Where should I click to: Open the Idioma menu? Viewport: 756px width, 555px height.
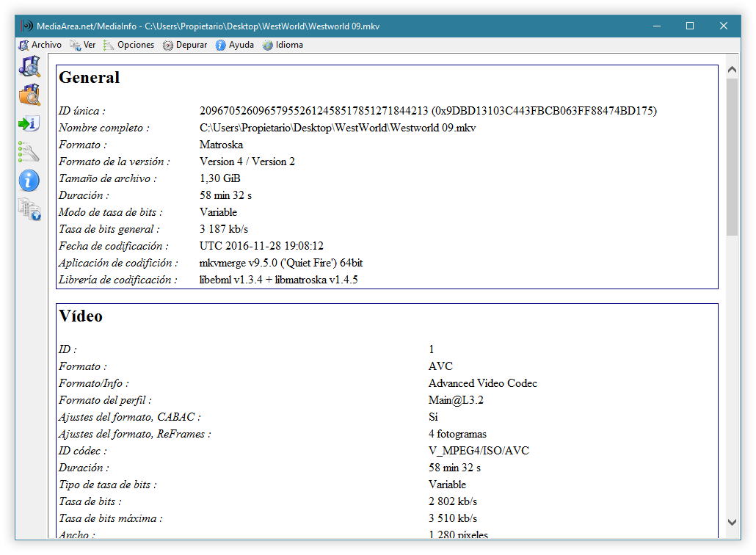[x=283, y=45]
